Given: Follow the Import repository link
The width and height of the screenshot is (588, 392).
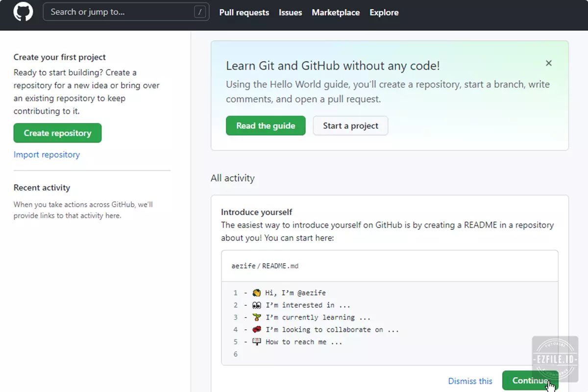Looking at the screenshot, I should (x=47, y=154).
